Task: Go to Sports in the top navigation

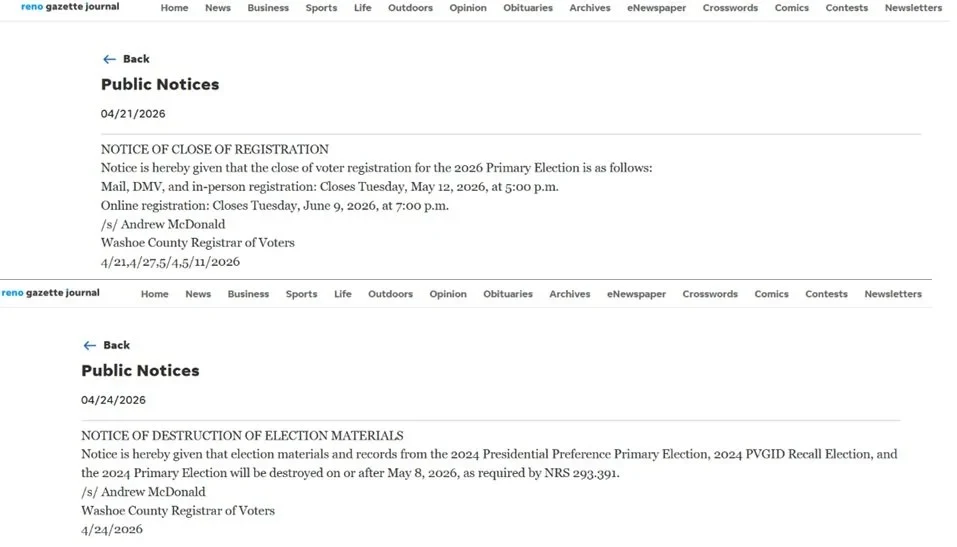Action: (x=321, y=8)
